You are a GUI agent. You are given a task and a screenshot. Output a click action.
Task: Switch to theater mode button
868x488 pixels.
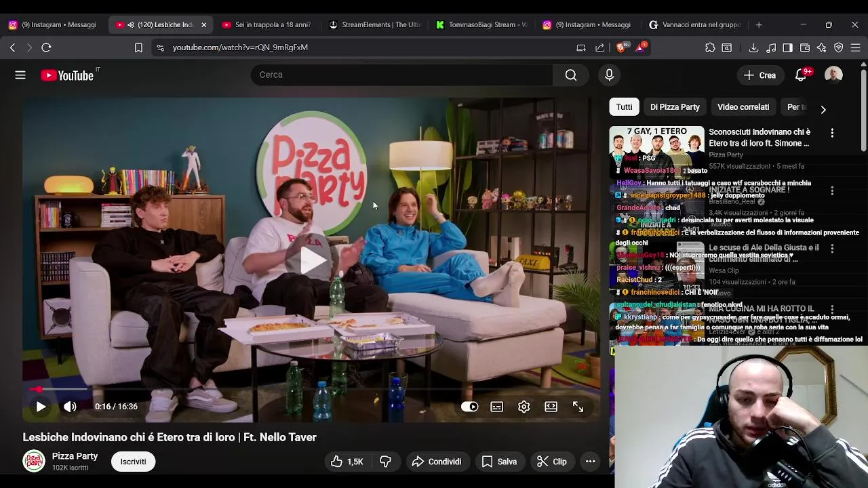pos(551,407)
